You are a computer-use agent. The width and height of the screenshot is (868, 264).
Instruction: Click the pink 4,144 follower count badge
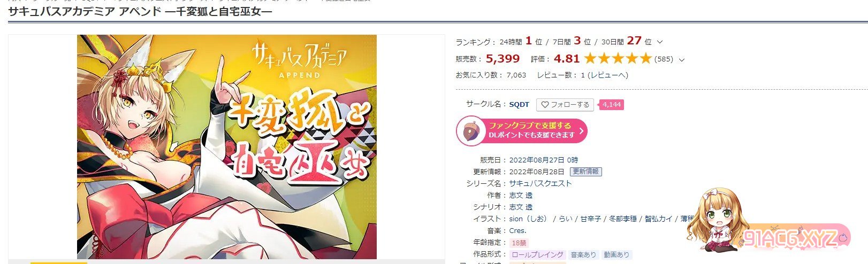coord(611,105)
